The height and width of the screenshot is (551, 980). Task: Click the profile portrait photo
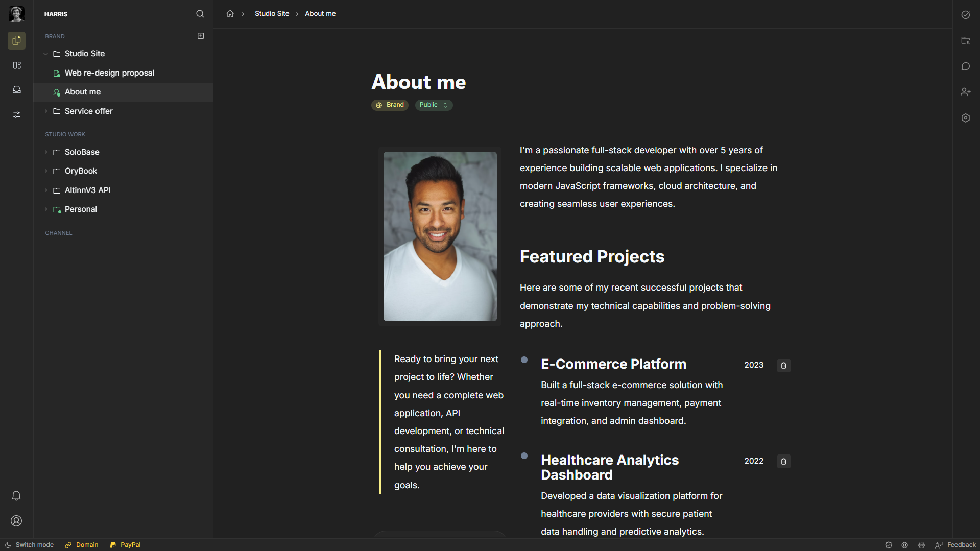click(440, 236)
